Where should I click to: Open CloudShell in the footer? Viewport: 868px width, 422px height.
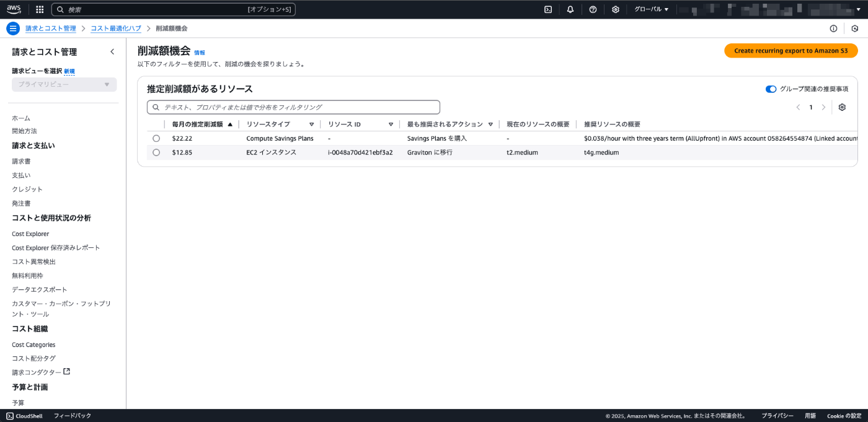pyautogui.click(x=24, y=416)
